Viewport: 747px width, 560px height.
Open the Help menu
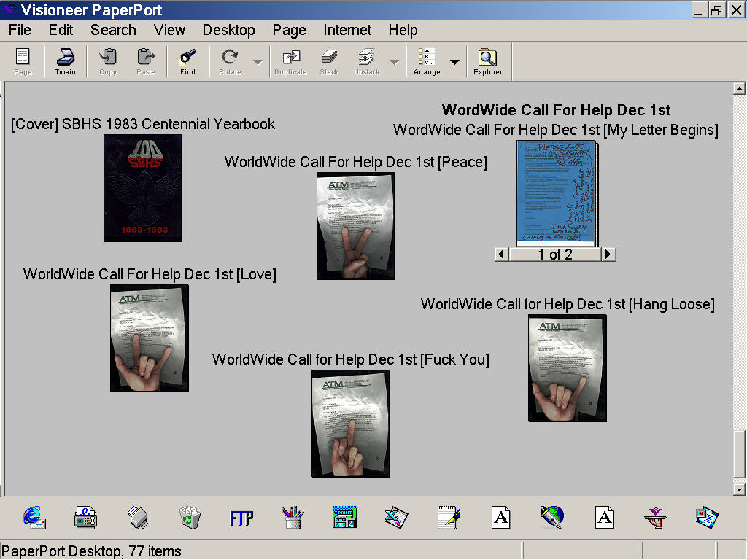403,30
